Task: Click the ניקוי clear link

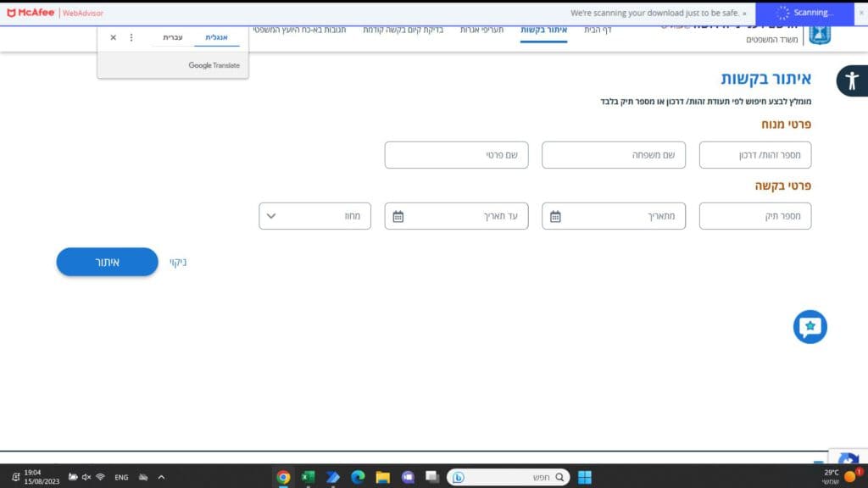Action: click(x=178, y=263)
